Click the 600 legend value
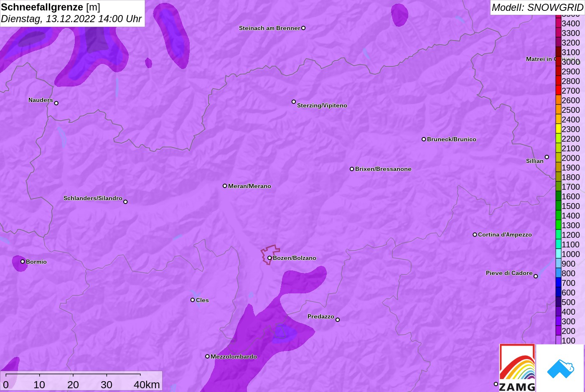 (569, 293)
